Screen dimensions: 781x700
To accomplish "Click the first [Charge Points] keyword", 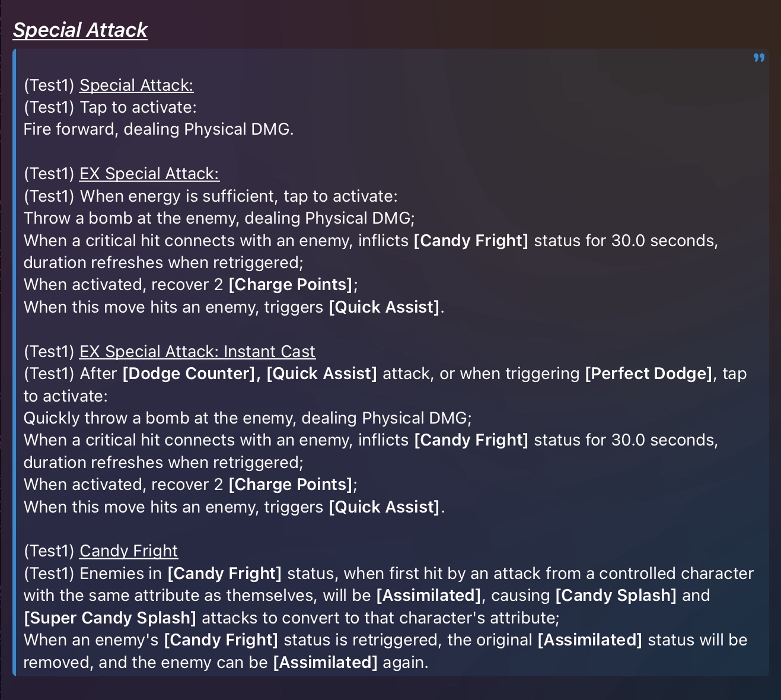I will point(291,285).
